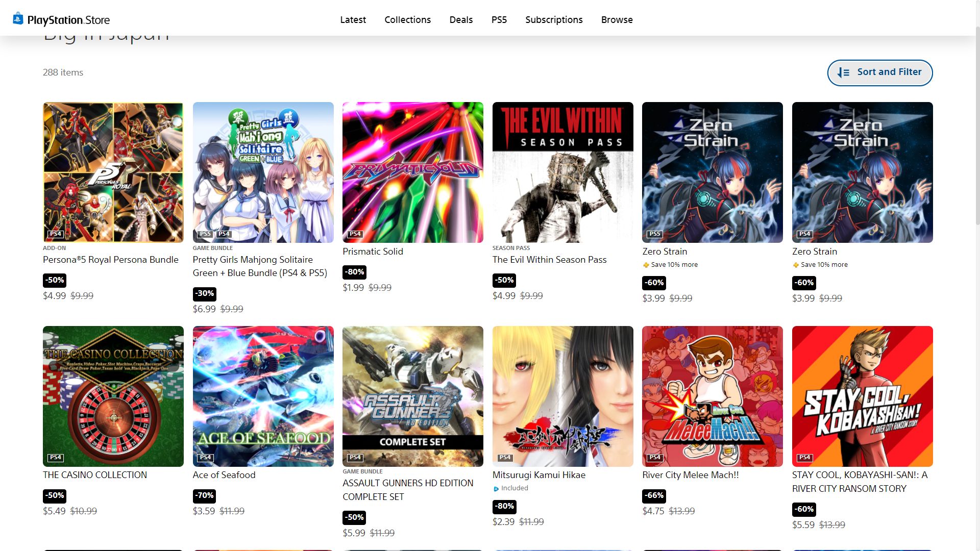The height and width of the screenshot is (551, 980).
Task: Click the PS Plus Included icon under Mitsurugi
Action: (x=496, y=489)
